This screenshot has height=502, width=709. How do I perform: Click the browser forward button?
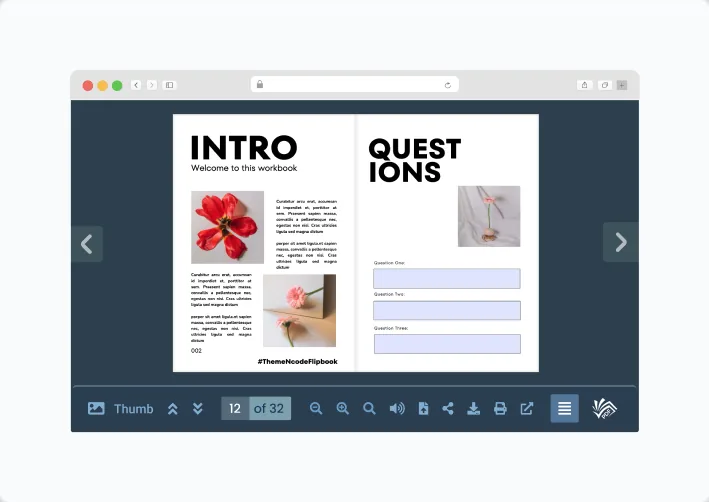click(152, 85)
